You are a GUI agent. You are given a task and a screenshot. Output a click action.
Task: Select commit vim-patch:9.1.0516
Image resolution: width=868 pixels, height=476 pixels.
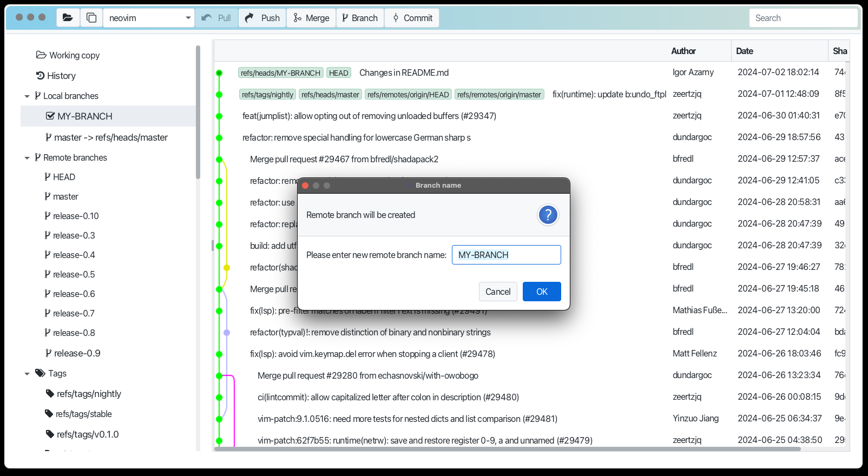click(x=407, y=419)
